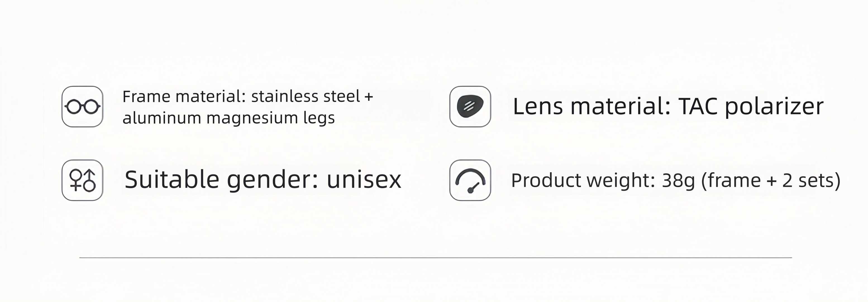Tap the weight gauge dial icon
The width and height of the screenshot is (868, 302).
coord(470,180)
